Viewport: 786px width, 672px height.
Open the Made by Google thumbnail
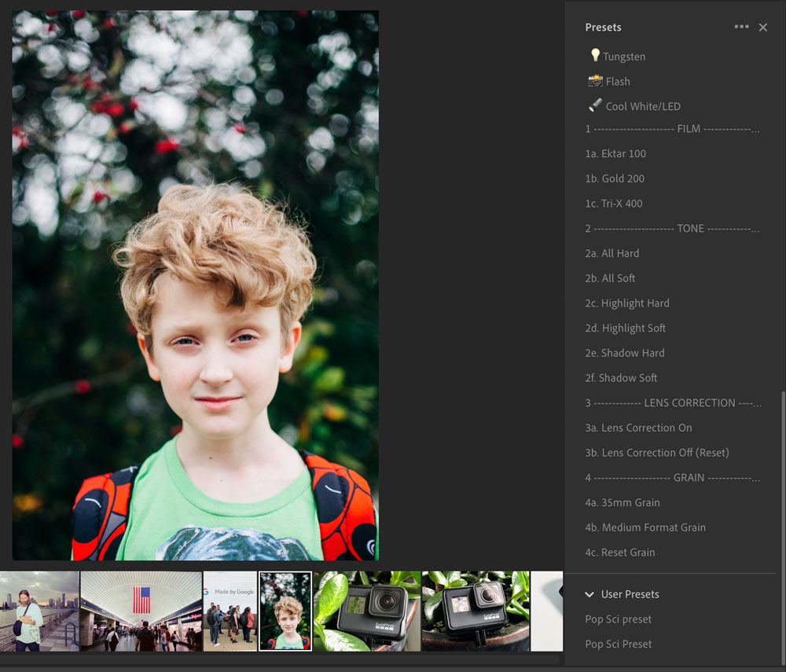click(x=230, y=611)
